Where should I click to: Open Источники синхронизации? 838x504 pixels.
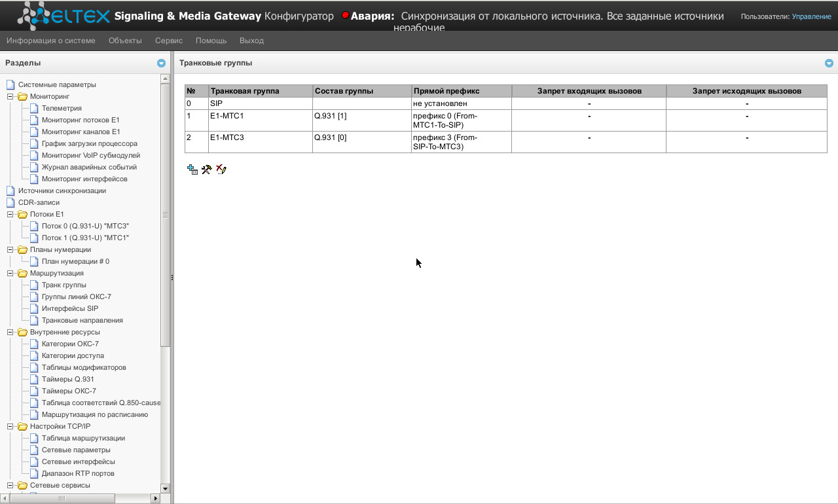[x=62, y=190]
